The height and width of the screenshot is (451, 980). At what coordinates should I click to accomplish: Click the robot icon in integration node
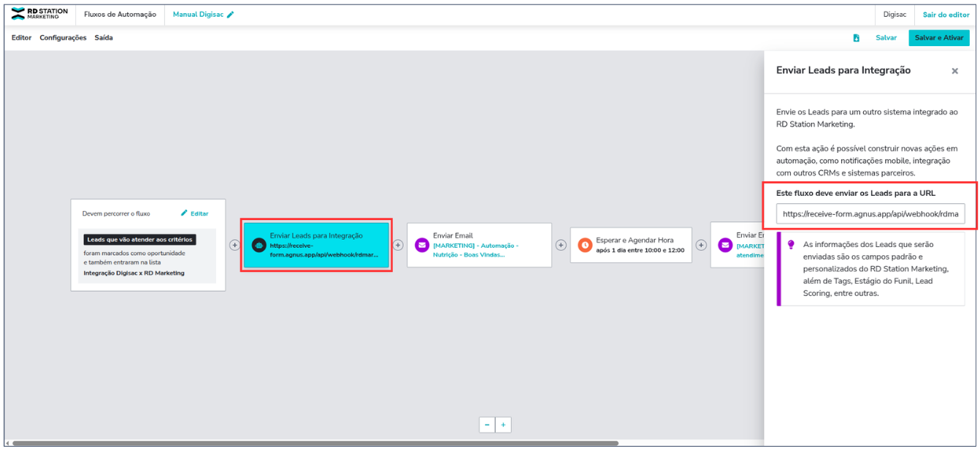[258, 246]
